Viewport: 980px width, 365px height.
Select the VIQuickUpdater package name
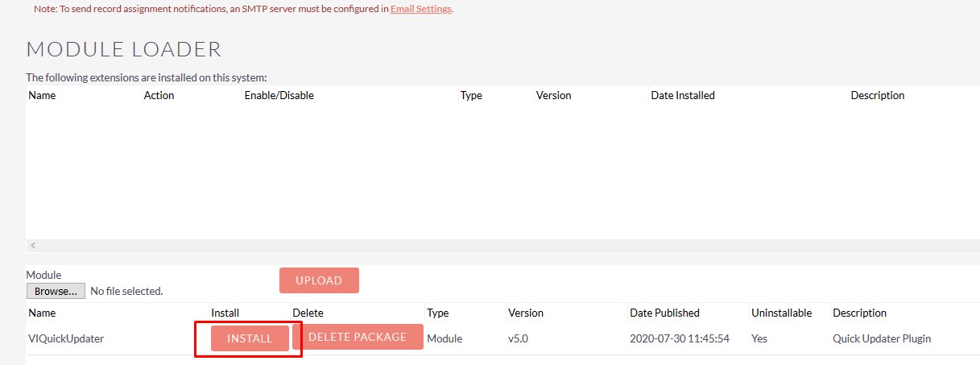point(66,338)
